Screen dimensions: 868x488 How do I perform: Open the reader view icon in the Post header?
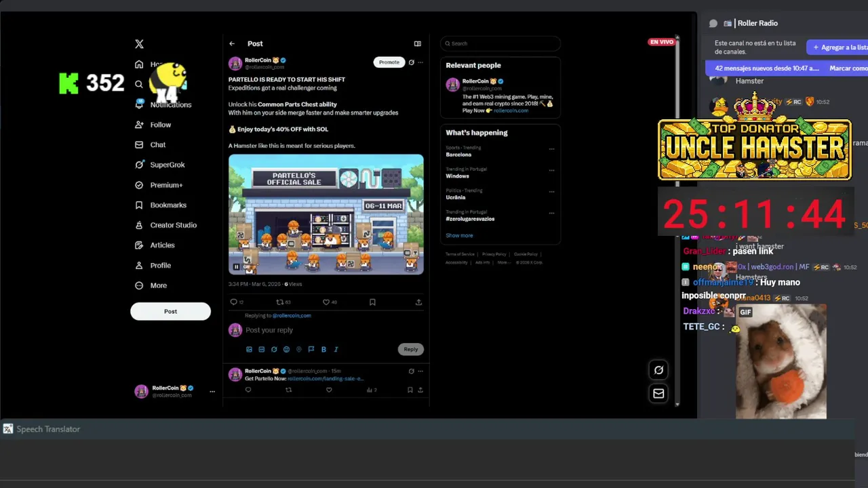click(418, 43)
